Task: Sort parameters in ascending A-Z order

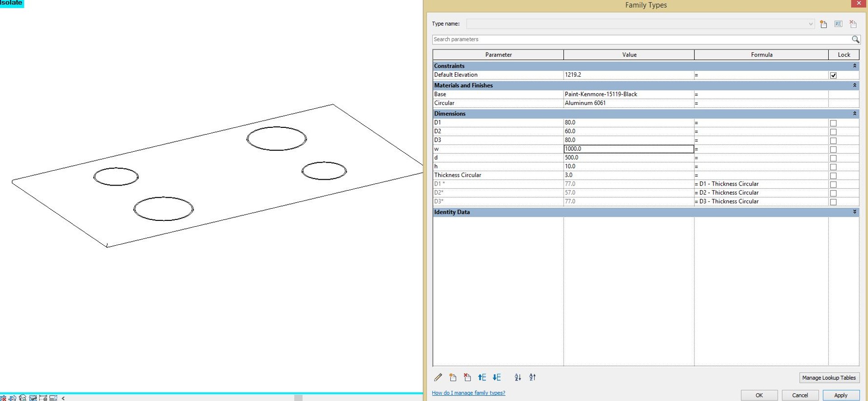Action: click(518, 378)
